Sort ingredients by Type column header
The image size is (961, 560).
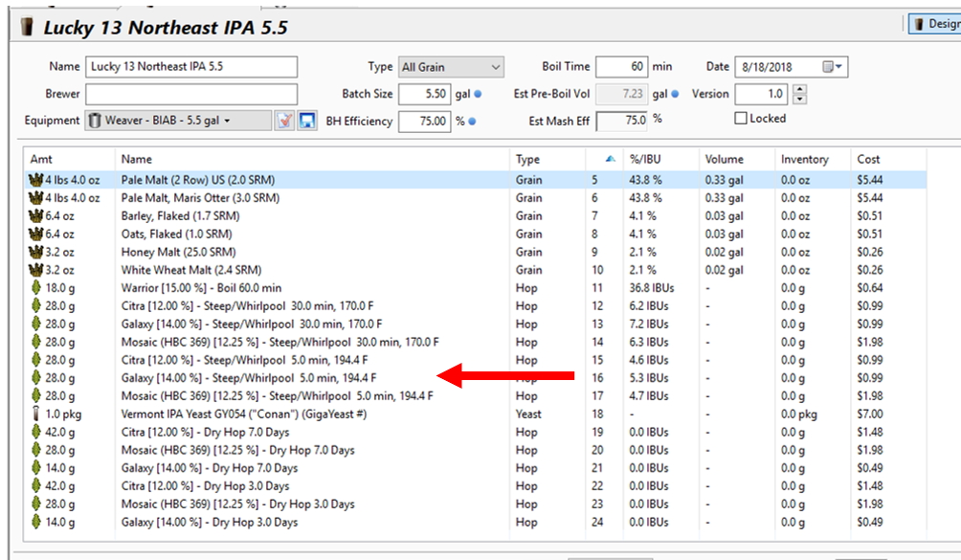coord(527,159)
